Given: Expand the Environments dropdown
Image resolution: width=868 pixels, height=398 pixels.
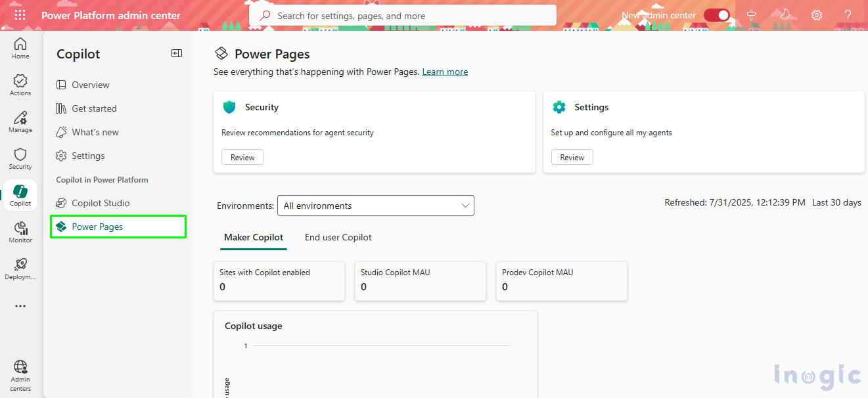Looking at the screenshot, I should (x=376, y=206).
